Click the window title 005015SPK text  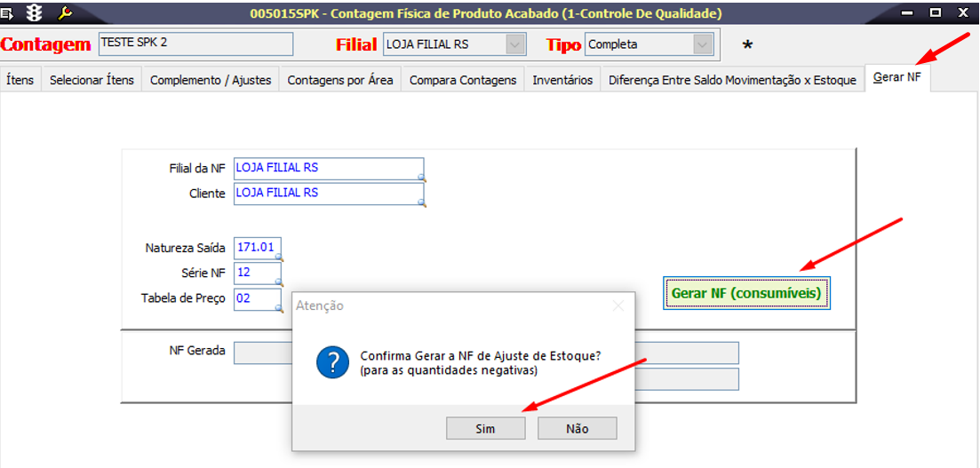pyautogui.click(x=486, y=12)
